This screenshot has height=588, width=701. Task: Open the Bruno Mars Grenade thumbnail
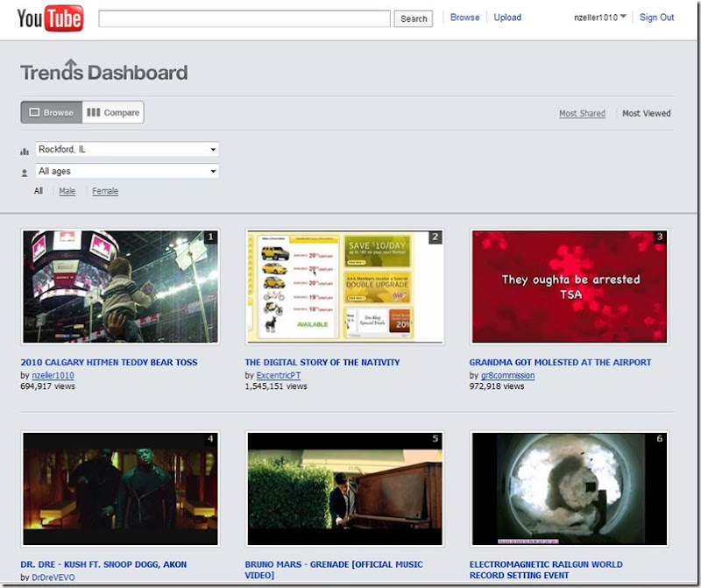[344, 488]
